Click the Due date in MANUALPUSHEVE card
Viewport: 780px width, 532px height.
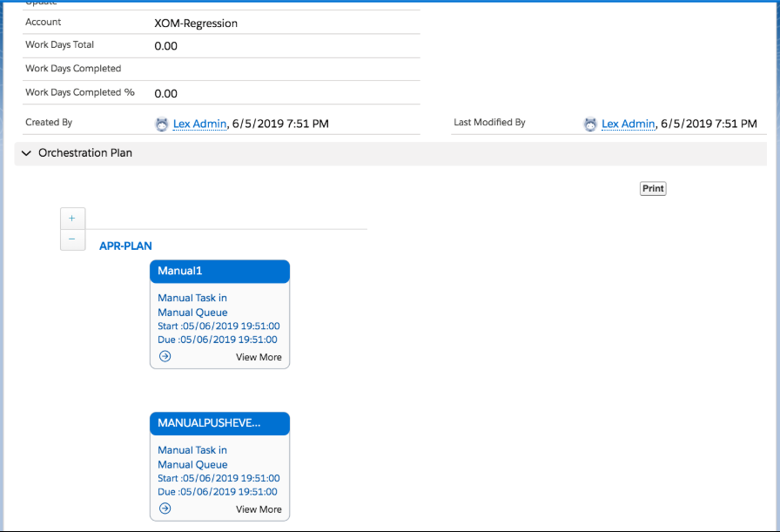pyautogui.click(x=219, y=492)
